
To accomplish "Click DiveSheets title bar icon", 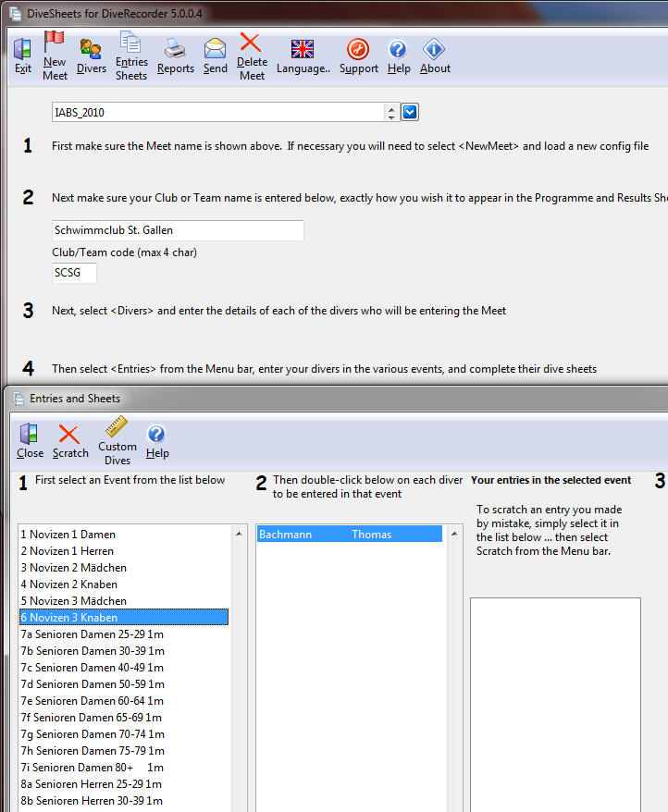I will 15,14.
